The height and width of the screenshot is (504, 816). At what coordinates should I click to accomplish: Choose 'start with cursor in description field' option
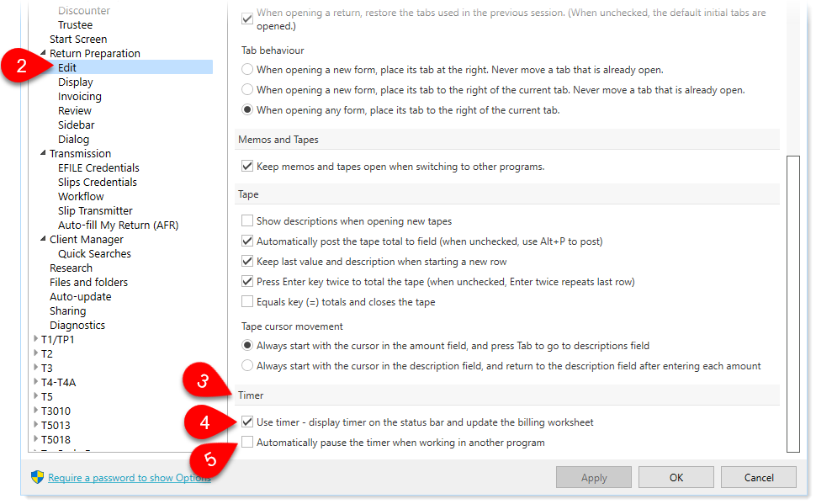point(247,366)
